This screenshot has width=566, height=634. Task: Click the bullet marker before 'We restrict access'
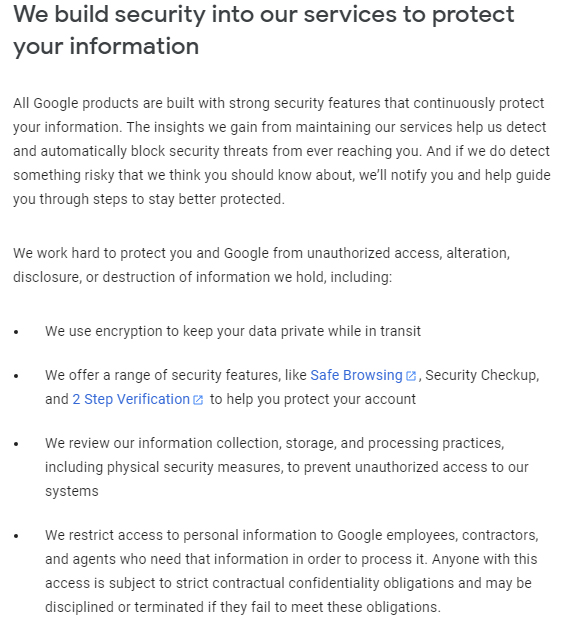click(16, 536)
